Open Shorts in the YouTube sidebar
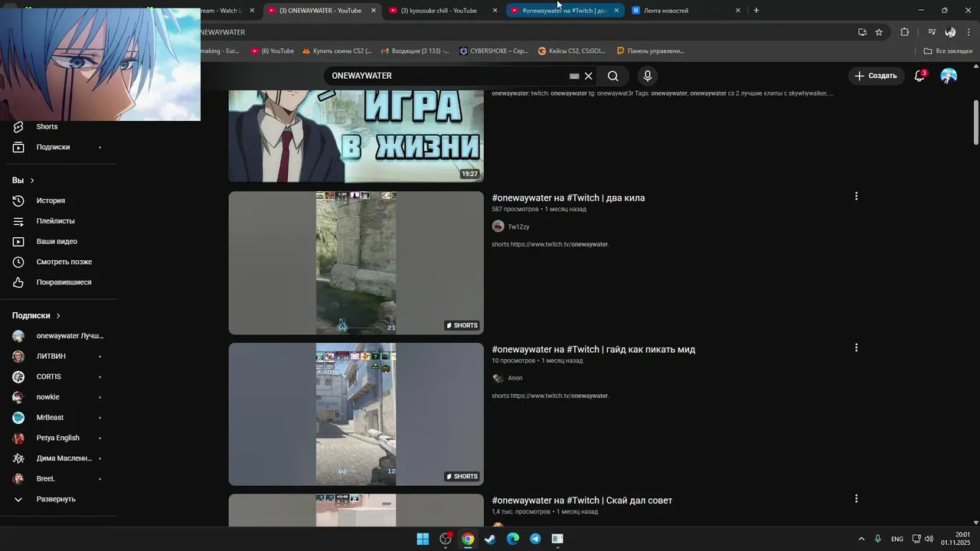The height and width of the screenshot is (551, 980). click(47, 127)
